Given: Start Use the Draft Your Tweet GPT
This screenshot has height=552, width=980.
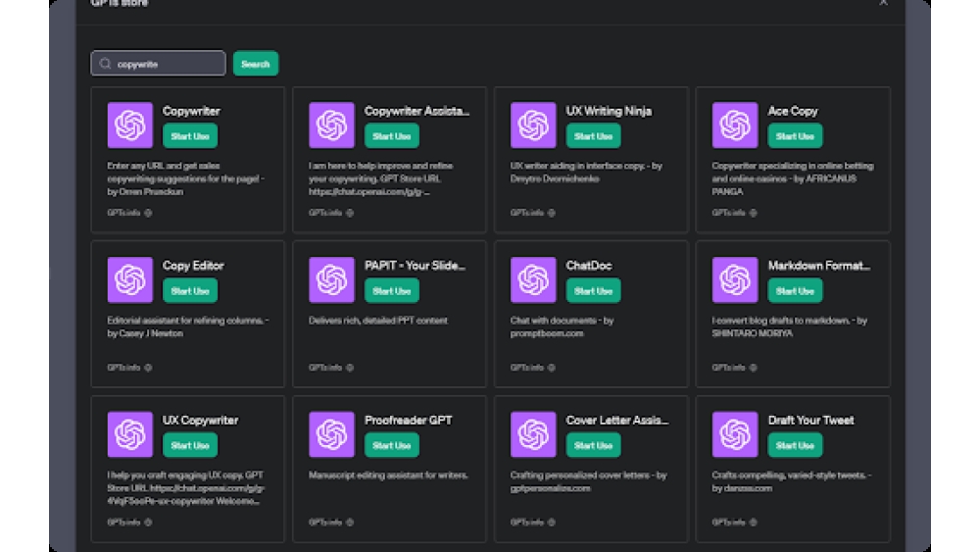Looking at the screenshot, I should (x=795, y=445).
